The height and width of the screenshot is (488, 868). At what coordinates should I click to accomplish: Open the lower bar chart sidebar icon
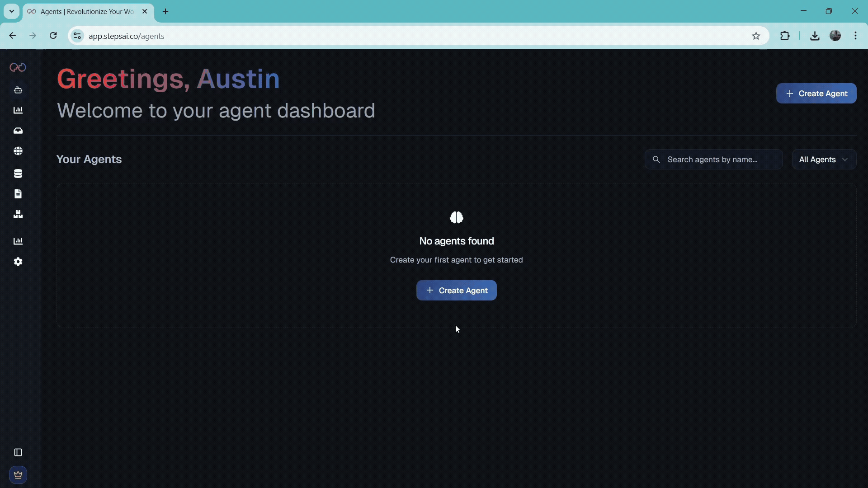[x=18, y=241]
